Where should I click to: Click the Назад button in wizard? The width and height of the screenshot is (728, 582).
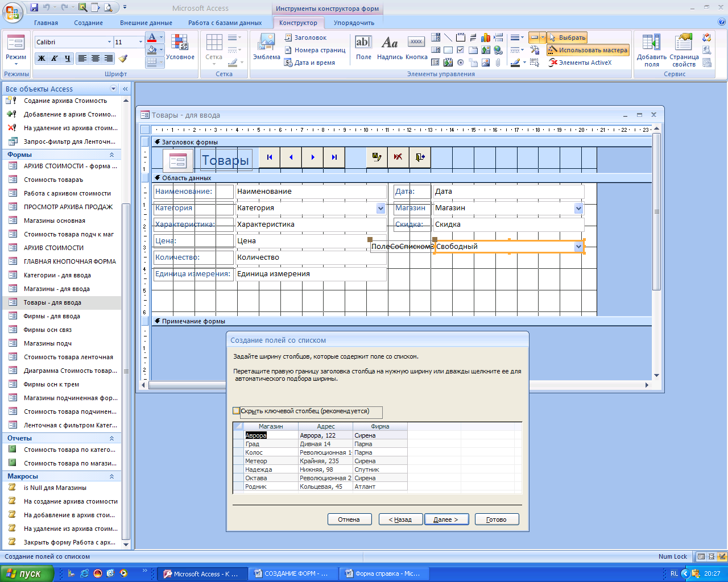tap(400, 519)
